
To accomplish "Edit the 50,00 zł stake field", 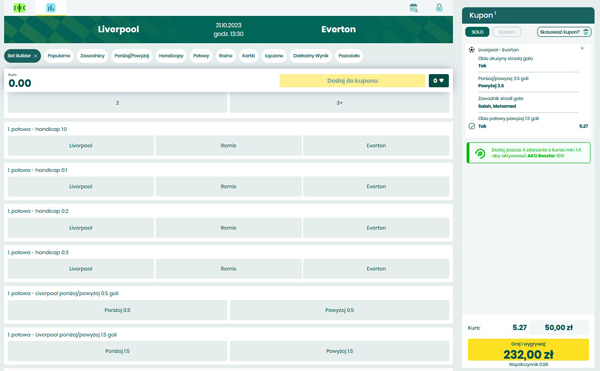I will (x=559, y=328).
